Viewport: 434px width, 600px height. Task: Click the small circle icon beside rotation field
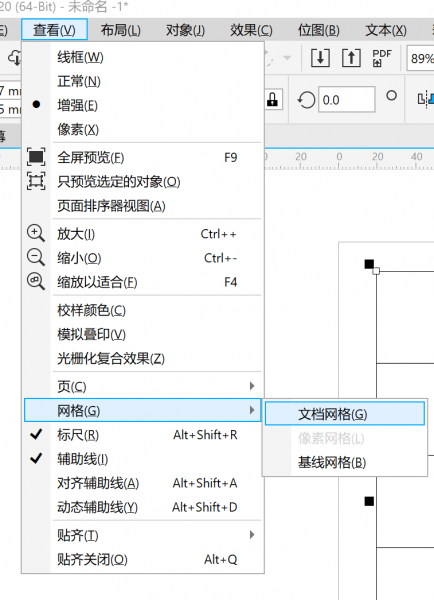[391, 95]
